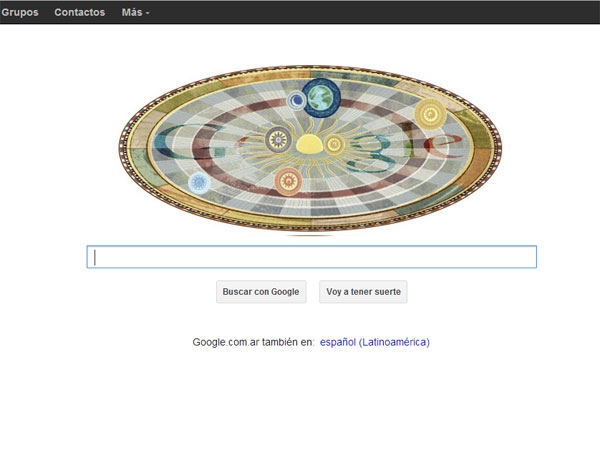Open Contactos in the top bar
600x450 pixels.
[80, 12]
